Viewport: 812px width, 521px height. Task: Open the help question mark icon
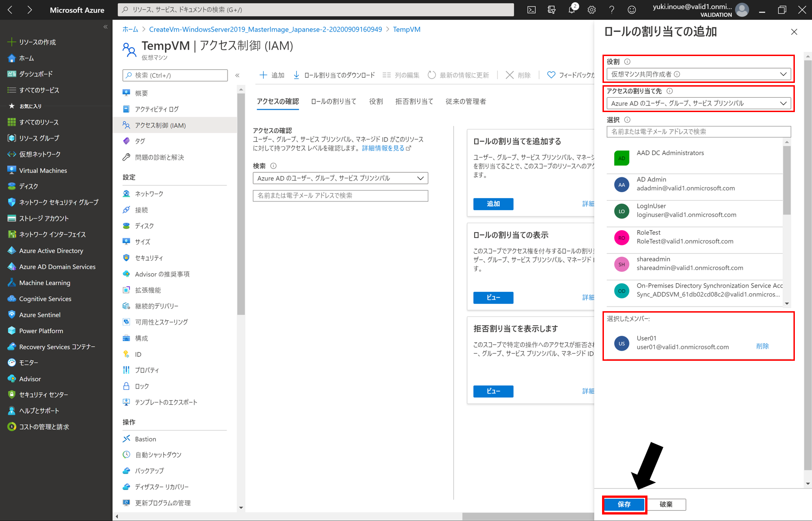click(612, 10)
